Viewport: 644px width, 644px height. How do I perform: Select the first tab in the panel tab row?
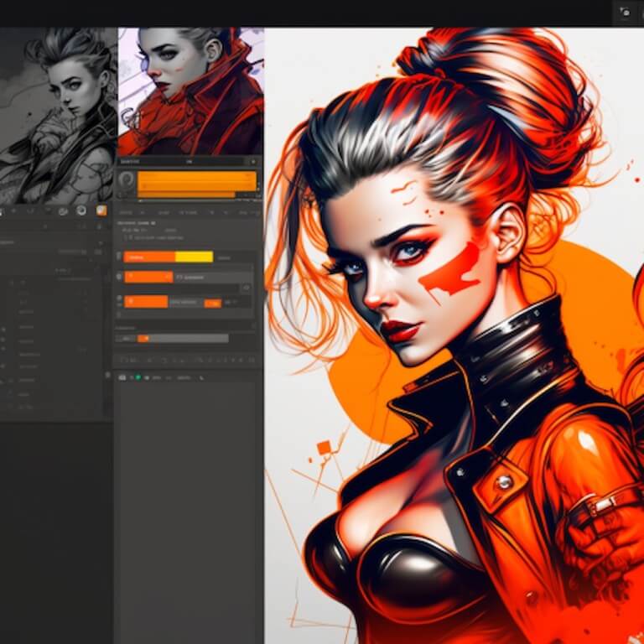click(x=126, y=213)
